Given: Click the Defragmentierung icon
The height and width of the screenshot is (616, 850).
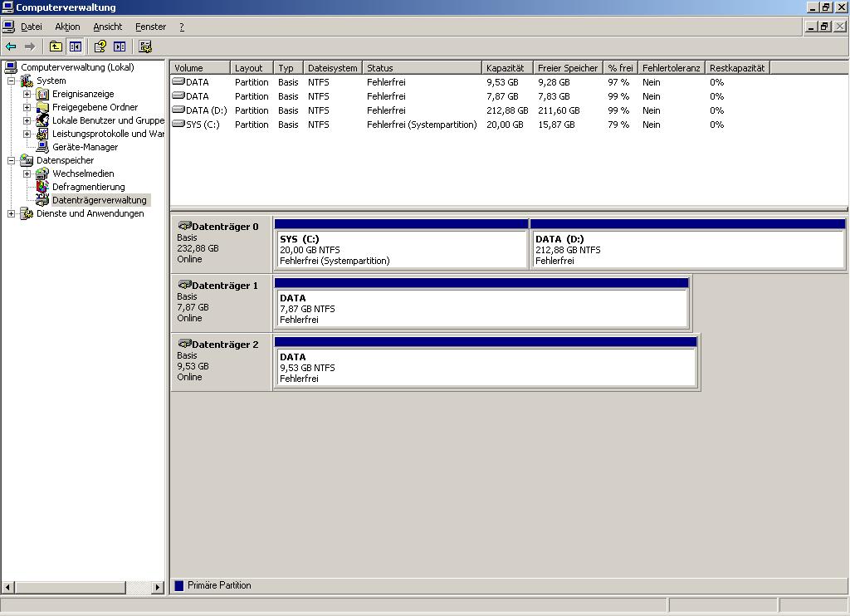Looking at the screenshot, I should [42, 187].
